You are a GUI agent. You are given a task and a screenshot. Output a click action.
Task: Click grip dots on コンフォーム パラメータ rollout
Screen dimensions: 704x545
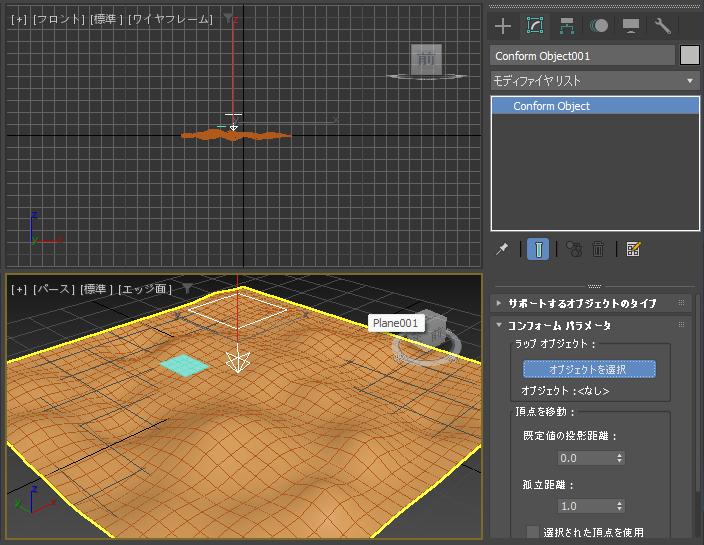(x=682, y=325)
